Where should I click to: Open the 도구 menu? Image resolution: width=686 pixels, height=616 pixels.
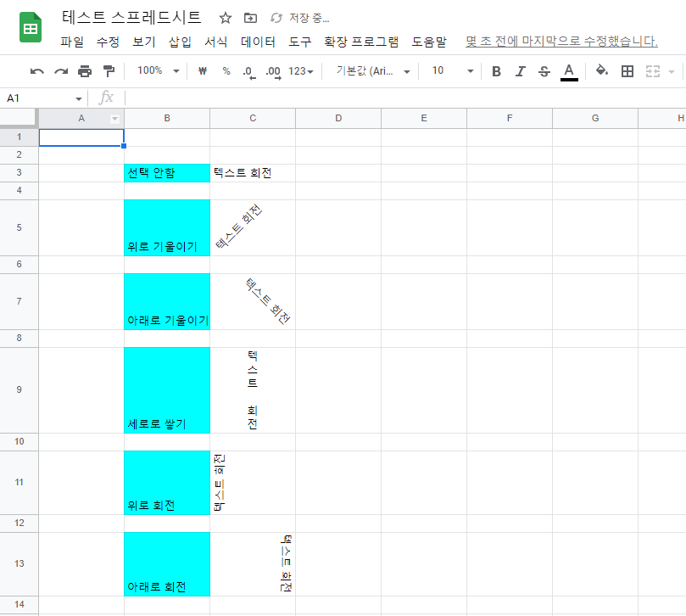299,42
